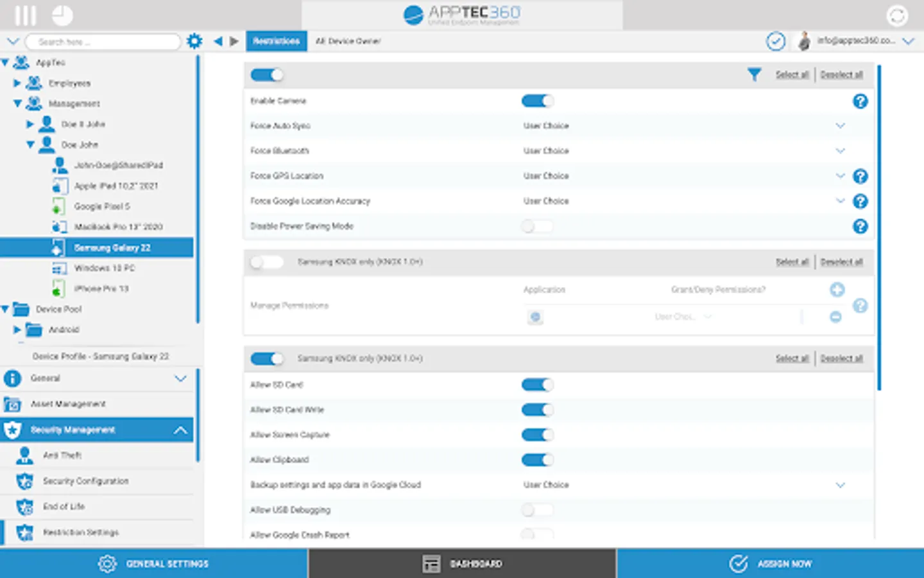Toggle Allow Clipboard switch
Image resolution: width=924 pixels, height=578 pixels.
pyautogui.click(x=538, y=460)
